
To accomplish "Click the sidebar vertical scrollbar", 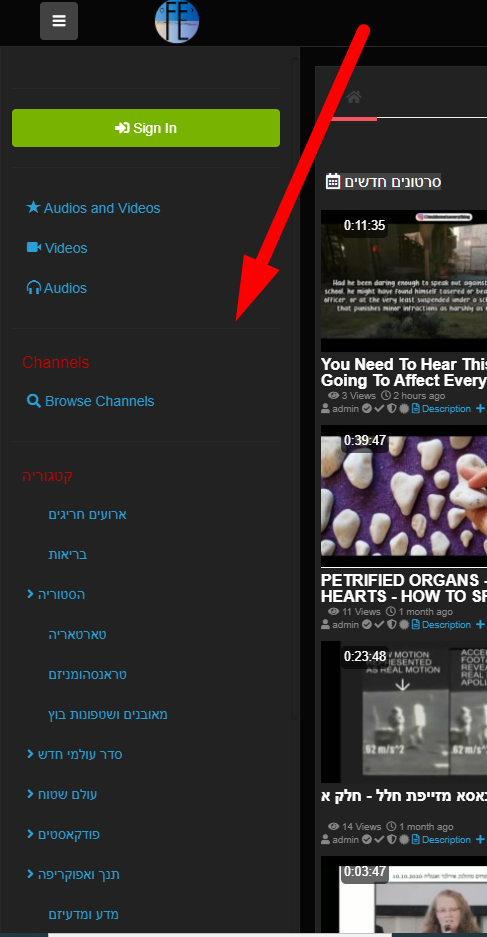I will coord(294,388).
